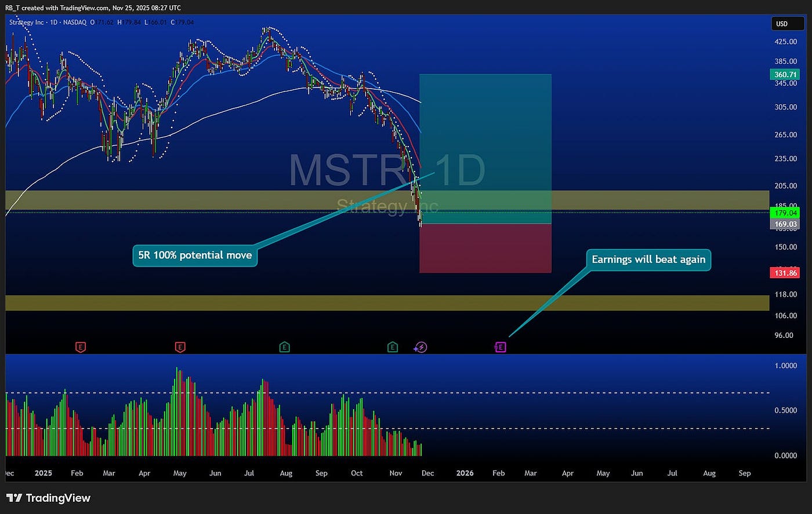Click the 425.00 price axis label
The image size is (812, 514).
pos(785,42)
